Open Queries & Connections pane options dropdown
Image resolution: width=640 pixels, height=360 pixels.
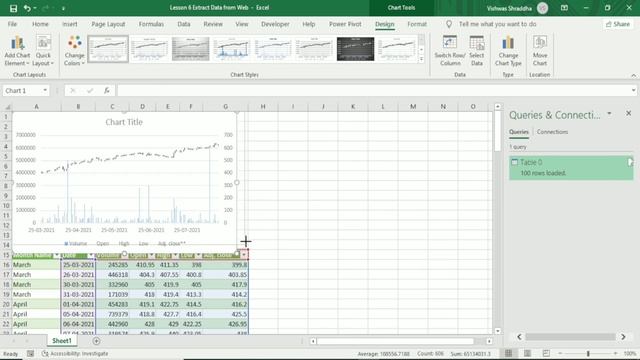[609, 114]
